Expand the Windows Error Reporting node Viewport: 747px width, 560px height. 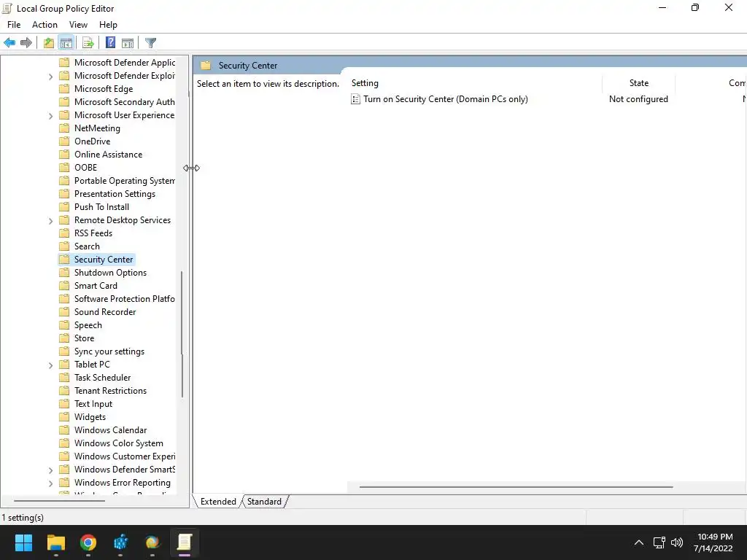(50, 483)
